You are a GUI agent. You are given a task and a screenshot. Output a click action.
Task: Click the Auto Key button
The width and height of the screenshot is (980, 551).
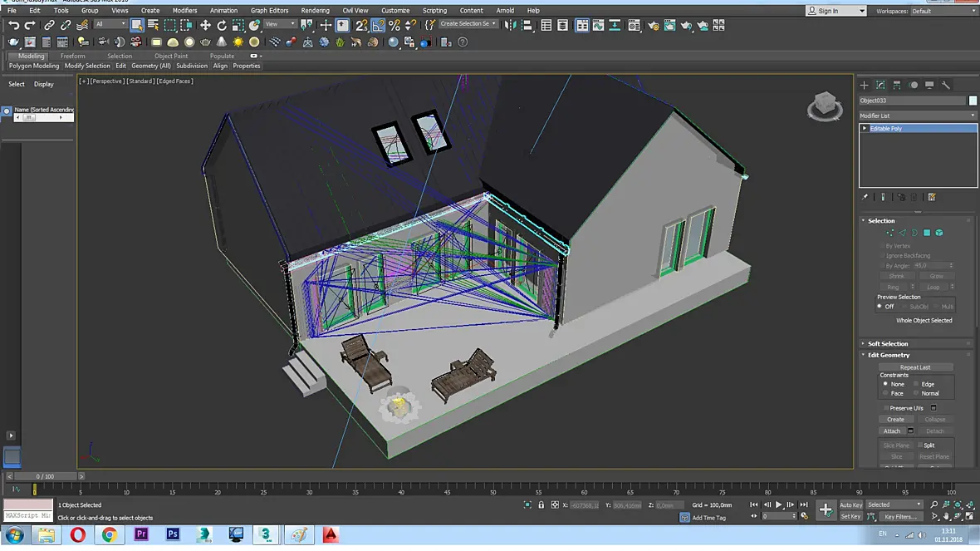pos(850,504)
